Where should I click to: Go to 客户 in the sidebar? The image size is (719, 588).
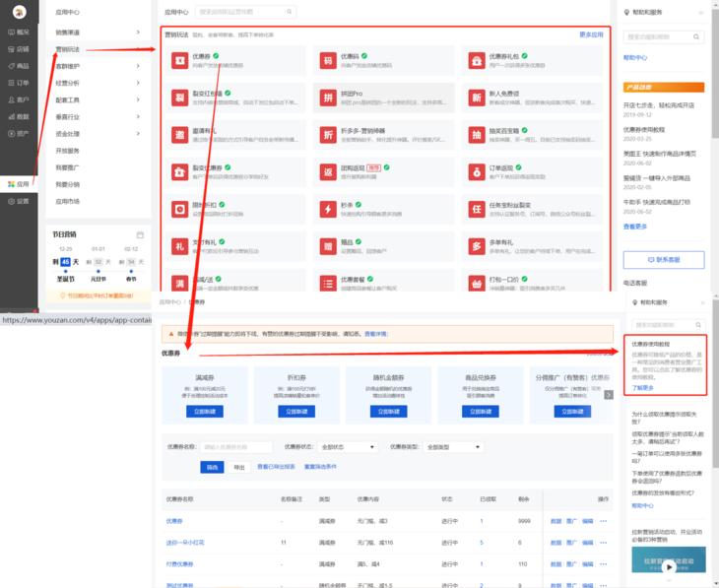19,99
